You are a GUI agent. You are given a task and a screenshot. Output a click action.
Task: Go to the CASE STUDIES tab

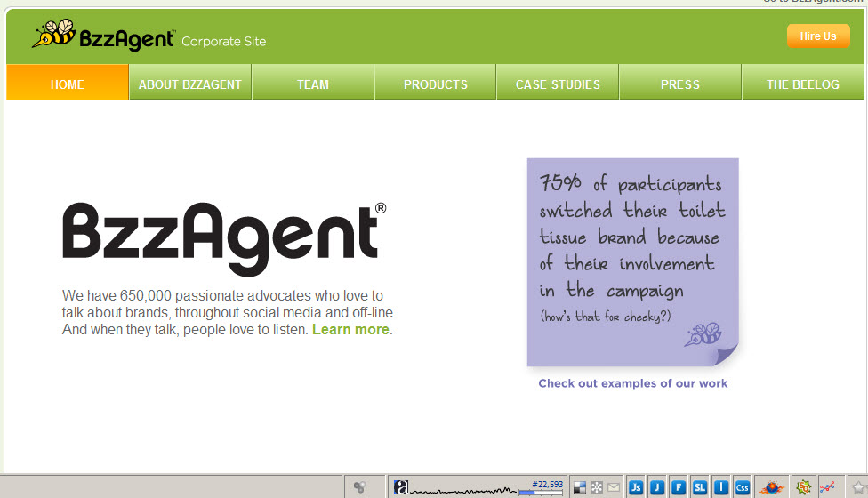558,84
